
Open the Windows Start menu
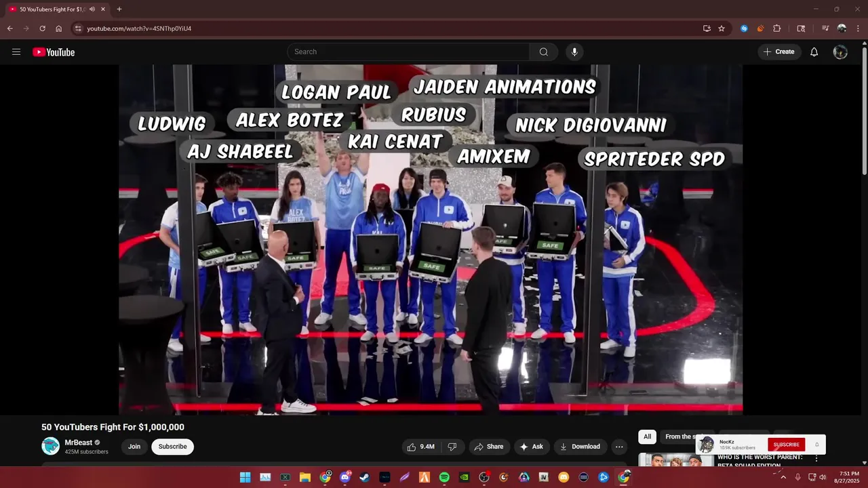coord(245,477)
